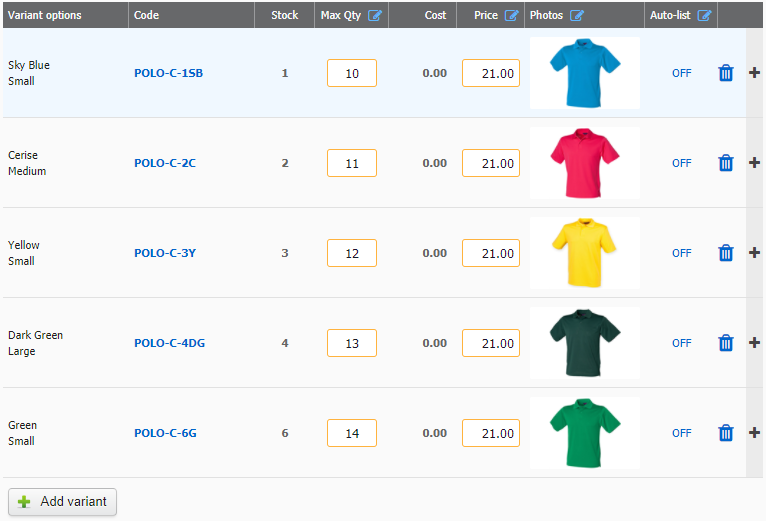
Task: Toggle Auto-list OFF for Sky Blue variant
Action: [681, 73]
